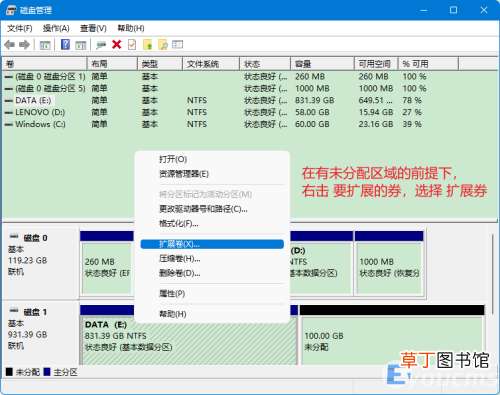Choose 扩展卷(X)... in context menu
Viewport: 500px width, 395px height.
212,244
